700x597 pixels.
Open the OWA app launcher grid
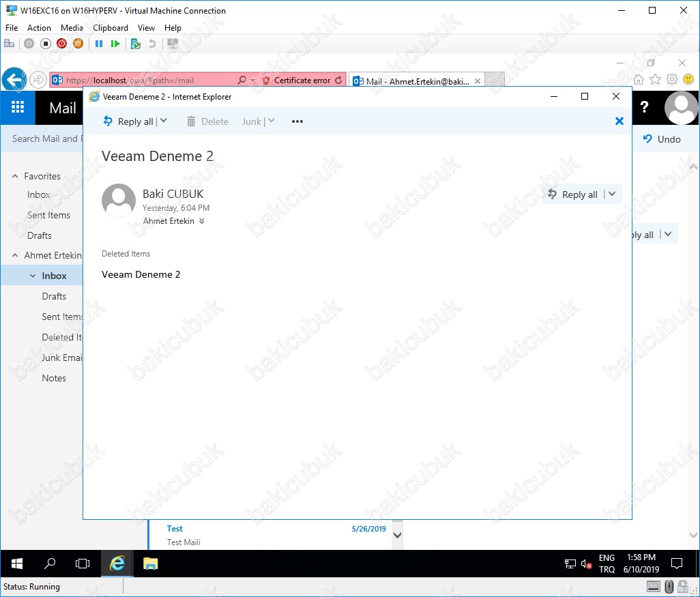coord(18,108)
